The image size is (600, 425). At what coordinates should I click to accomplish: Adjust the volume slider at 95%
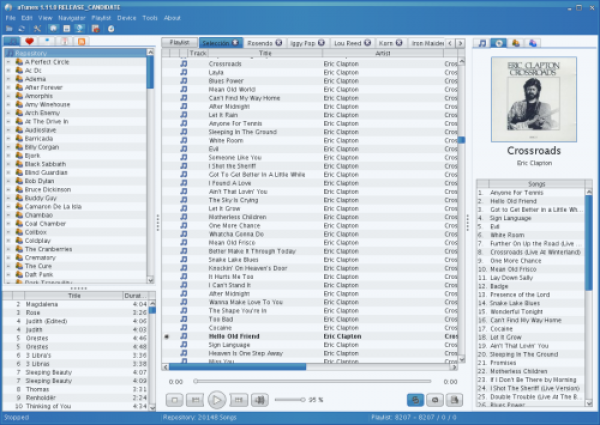(x=288, y=399)
